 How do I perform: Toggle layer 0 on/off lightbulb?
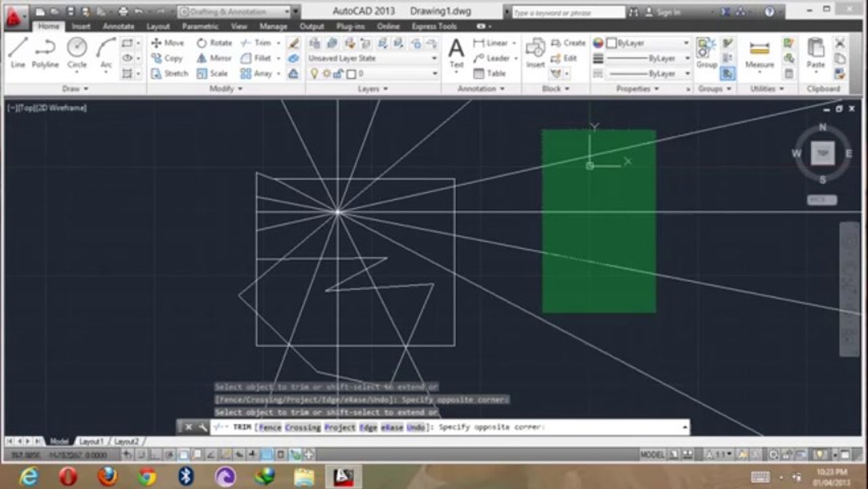314,73
